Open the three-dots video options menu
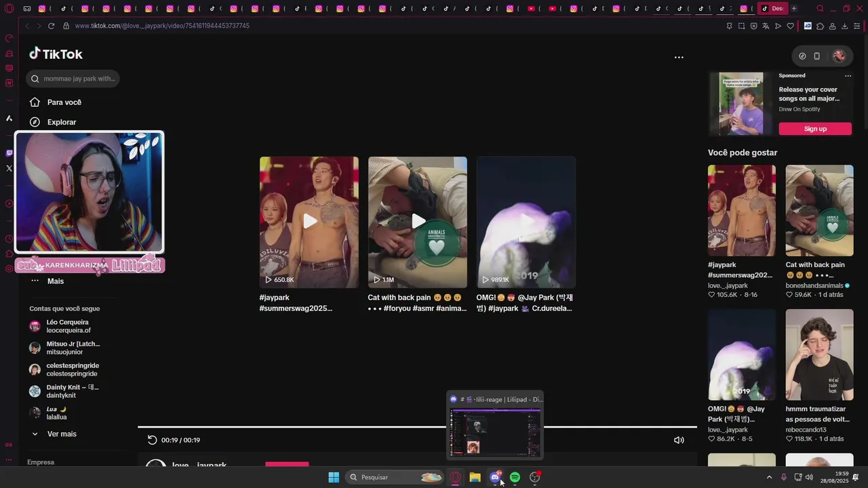 pyautogui.click(x=679, y=57)
